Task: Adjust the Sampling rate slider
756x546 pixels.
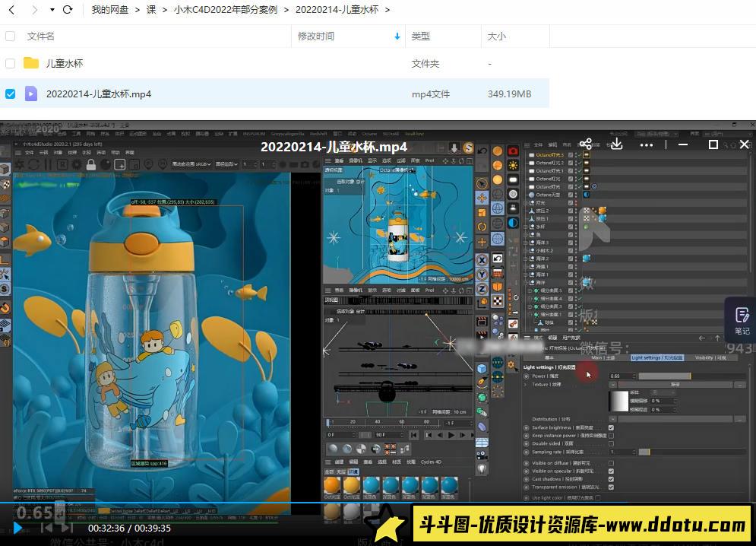Action: click(x=692, y=452)
